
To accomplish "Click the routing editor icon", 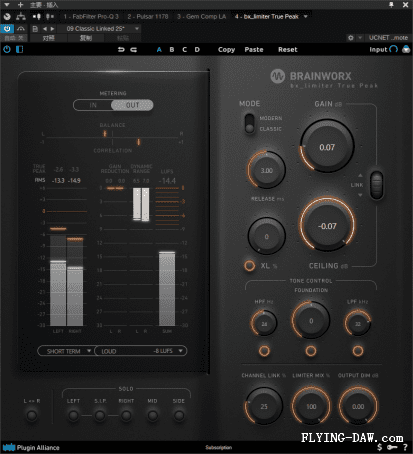I will click(21, 16).
